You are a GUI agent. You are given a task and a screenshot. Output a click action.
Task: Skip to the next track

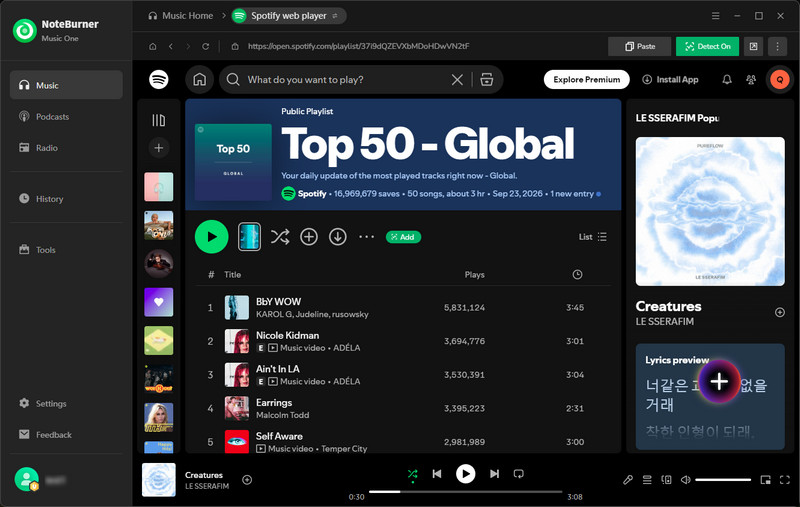coord(494,474)
